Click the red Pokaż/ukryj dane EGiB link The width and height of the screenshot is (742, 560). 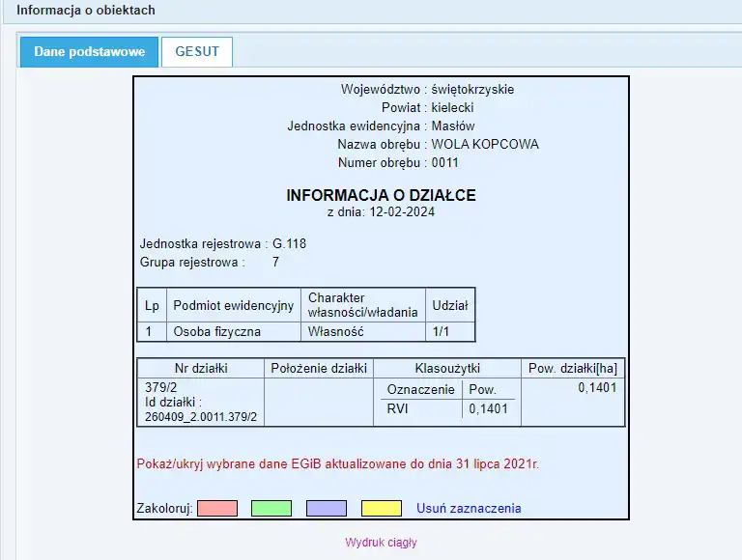338,464
